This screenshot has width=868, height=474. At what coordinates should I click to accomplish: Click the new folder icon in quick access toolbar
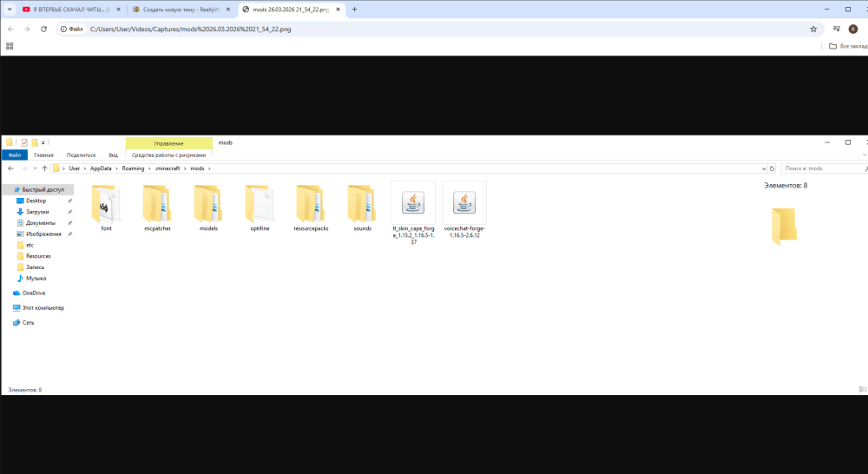click(x=35, y=143)
